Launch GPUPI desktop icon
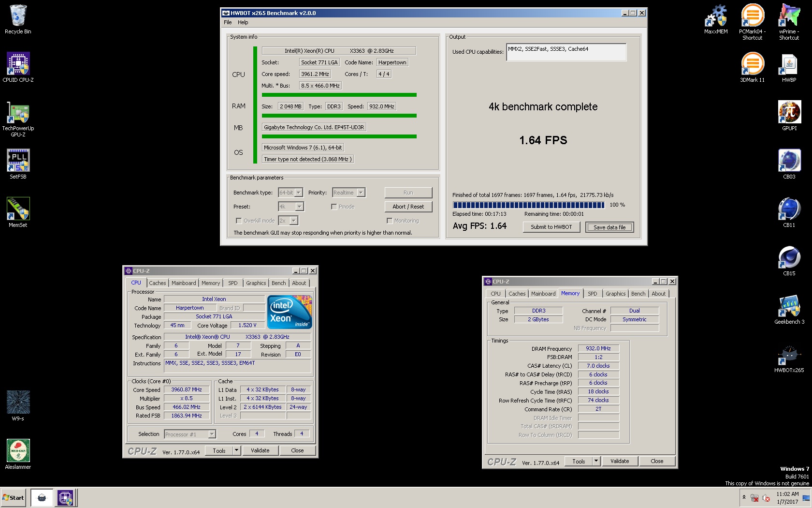 pyautogui.click(x=789, y=116)
